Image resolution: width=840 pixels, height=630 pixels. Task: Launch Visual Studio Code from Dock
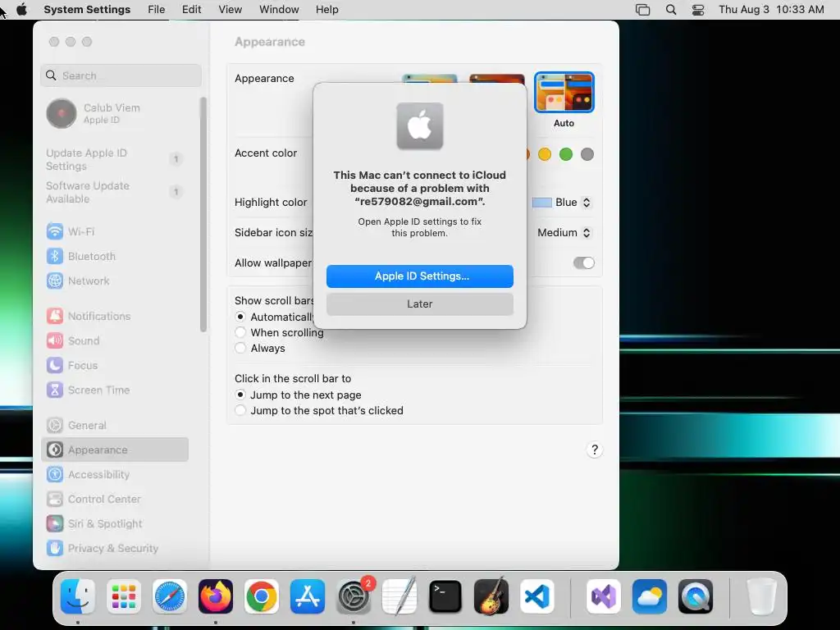(x=537, y=596)
